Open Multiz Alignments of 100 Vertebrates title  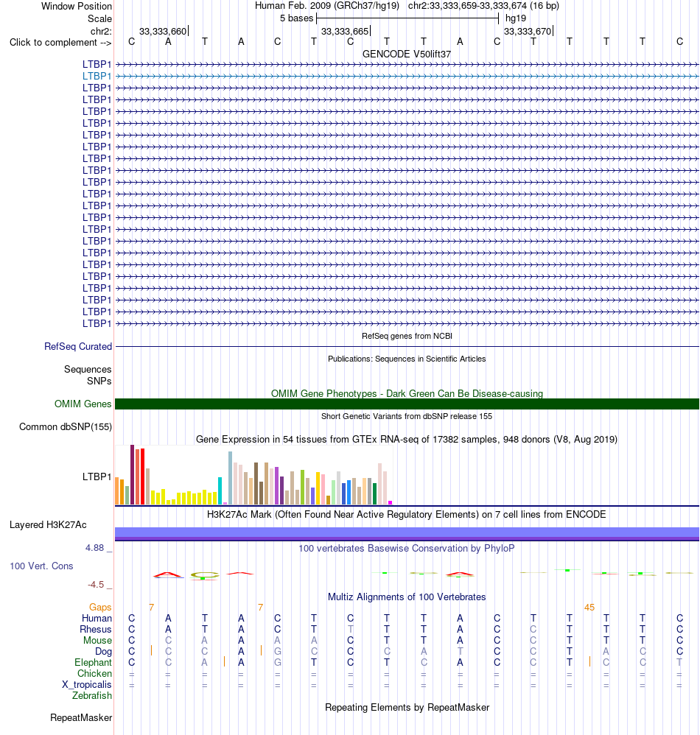coord(407,597)
